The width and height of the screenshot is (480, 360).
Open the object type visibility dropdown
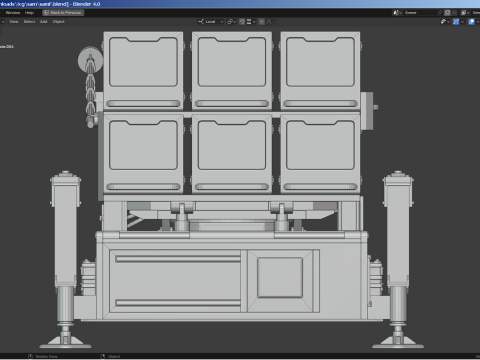[x=446, y=22]
